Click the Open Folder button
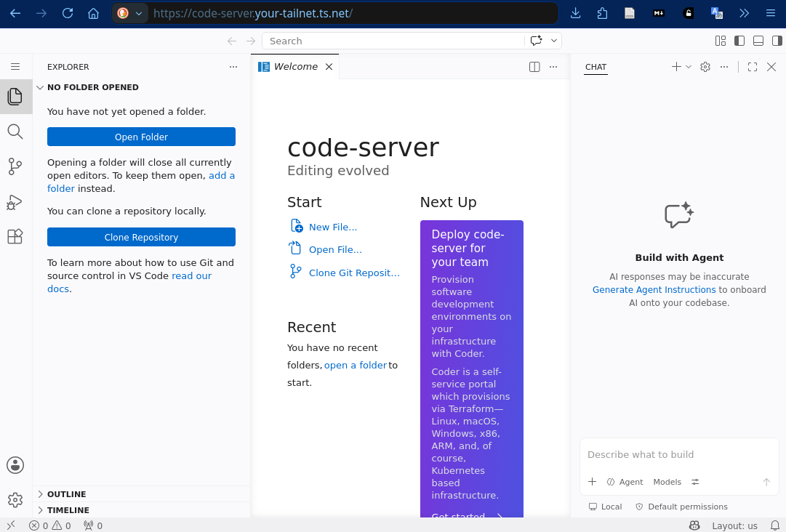The image size is (786, 532). 141,137
